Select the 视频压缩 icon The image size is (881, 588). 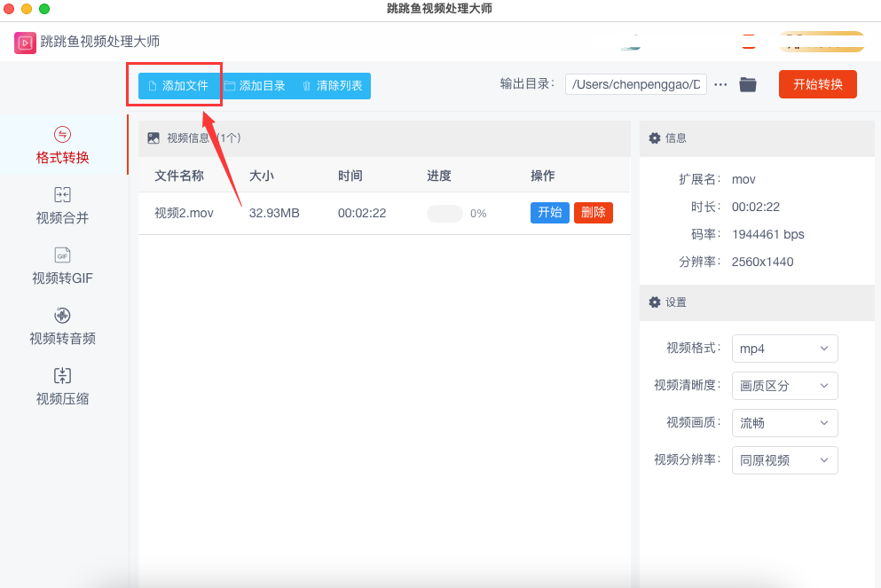(x=62, y=376)
